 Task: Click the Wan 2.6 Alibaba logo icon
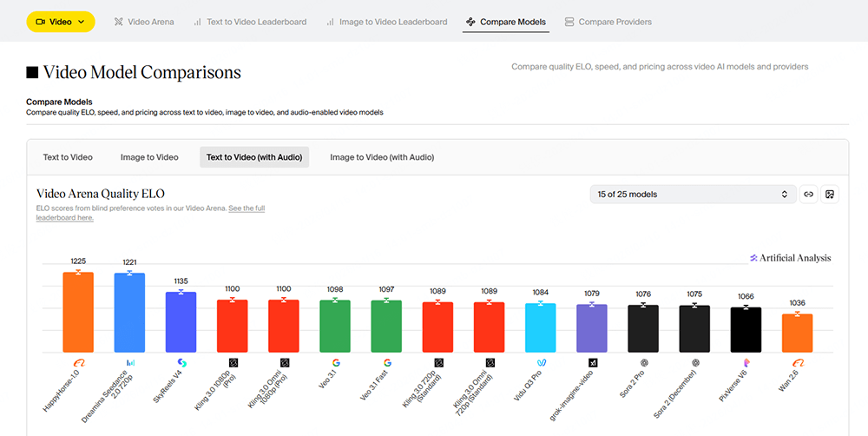coord(798,363)
